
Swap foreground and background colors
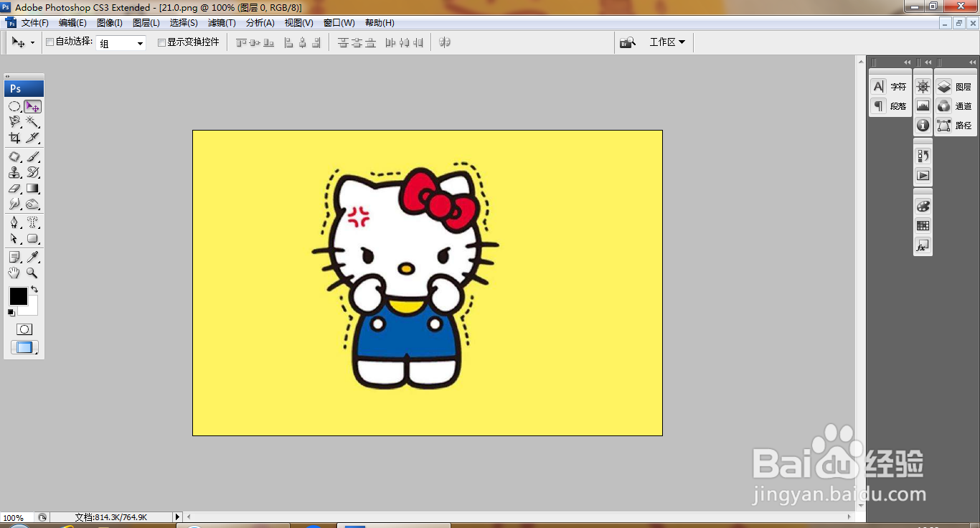(34, 290)
